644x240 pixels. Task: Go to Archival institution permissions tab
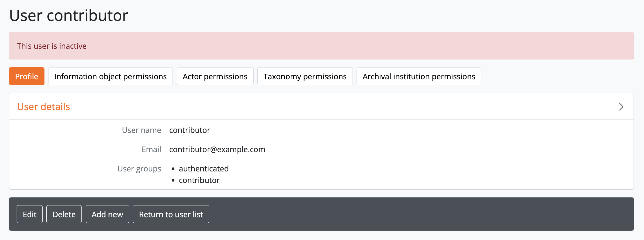[419, 76]
